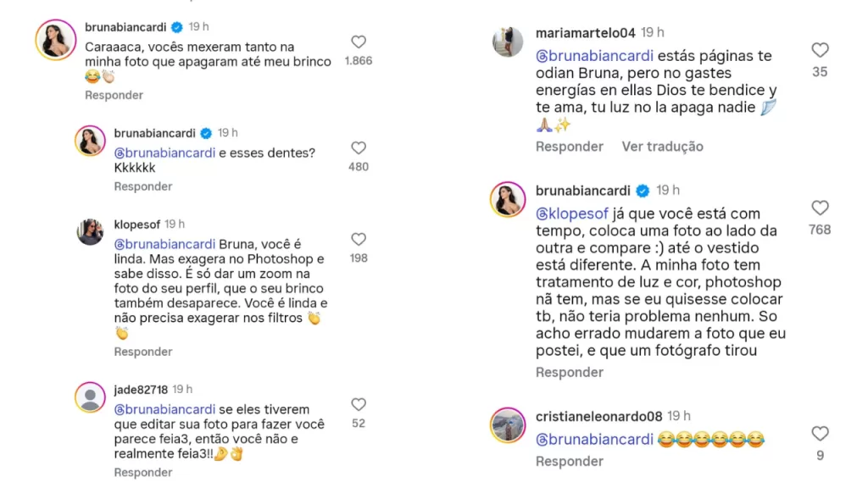Reply to jade82718's comment
Image resolution: width=868 pixels, height=488 pixels.
(143, 473)
